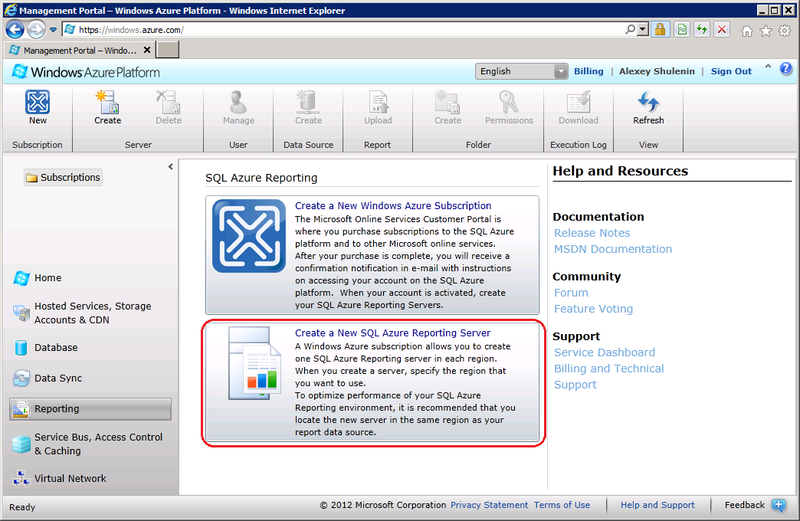Click the Feedback plus bubble icon
The height and width of the screenshot is (521, 800).
click(779, 505)
